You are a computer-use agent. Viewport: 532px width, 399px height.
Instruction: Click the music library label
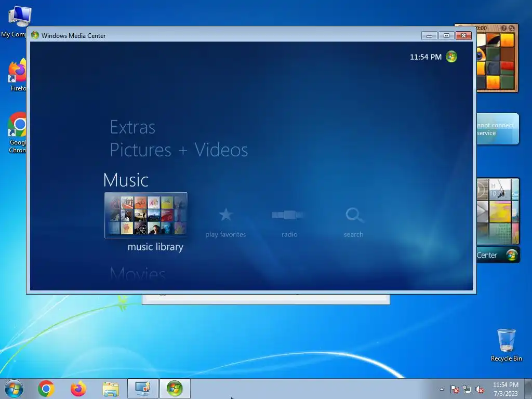[155, 247]
